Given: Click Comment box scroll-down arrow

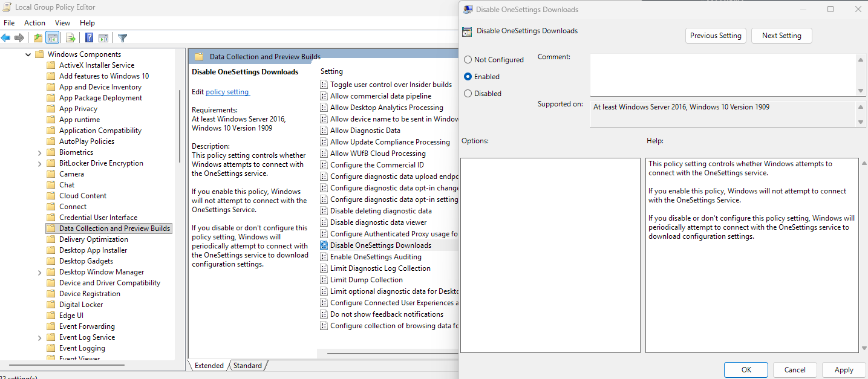Looking at the screenshot, I should coord(861,91).
